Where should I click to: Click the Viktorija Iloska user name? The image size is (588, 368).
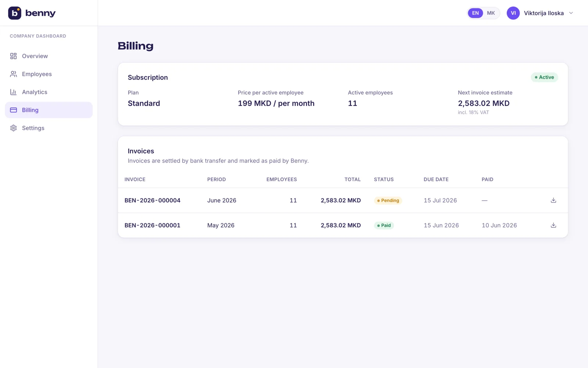[544, 13]
